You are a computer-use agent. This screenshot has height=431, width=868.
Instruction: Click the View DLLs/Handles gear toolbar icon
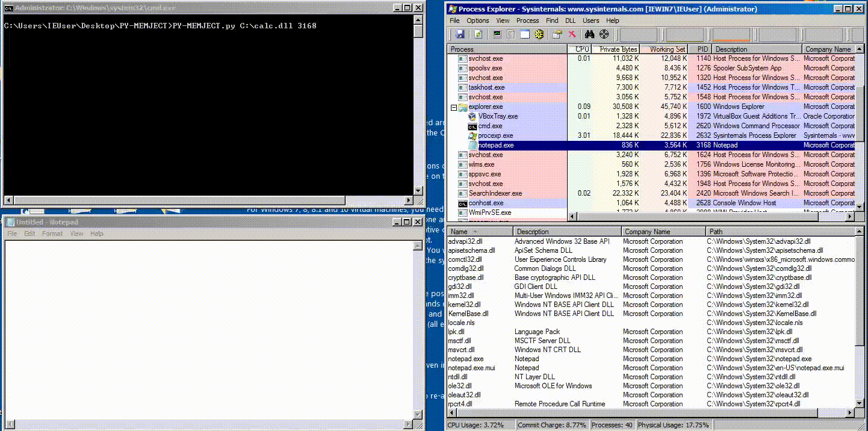coord(539,35)
